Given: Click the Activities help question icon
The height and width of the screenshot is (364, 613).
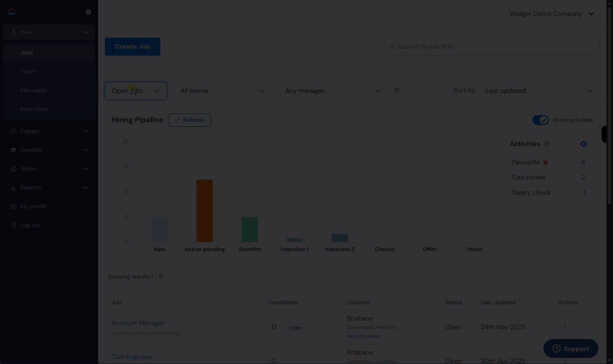Looking at the screenshot, I should [547, 144].
